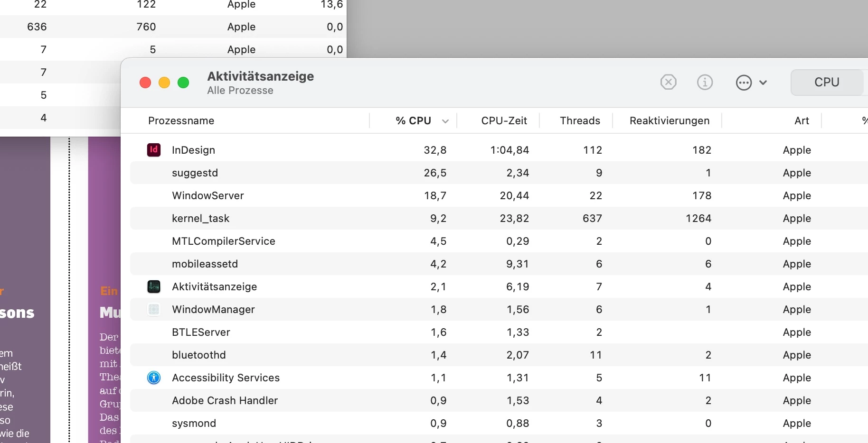Sort by the Threads column header
Screen dimensions: 868x443
(580, 121)
